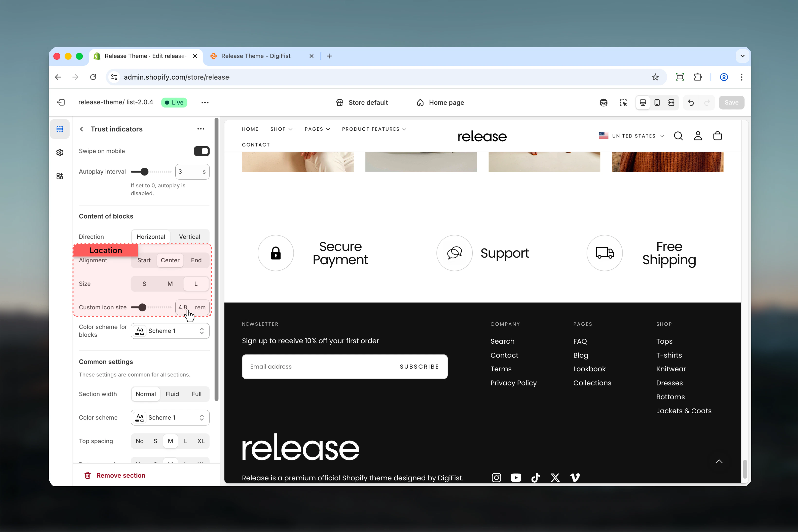Click CONTACT in store navigation

pyautogui.click(x=256, y=145)
